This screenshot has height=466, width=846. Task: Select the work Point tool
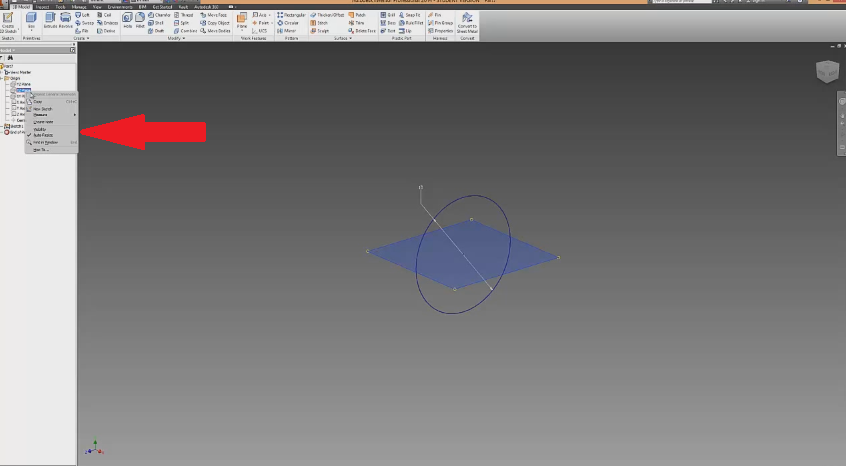pyautogui.click(x=260, y=23)
